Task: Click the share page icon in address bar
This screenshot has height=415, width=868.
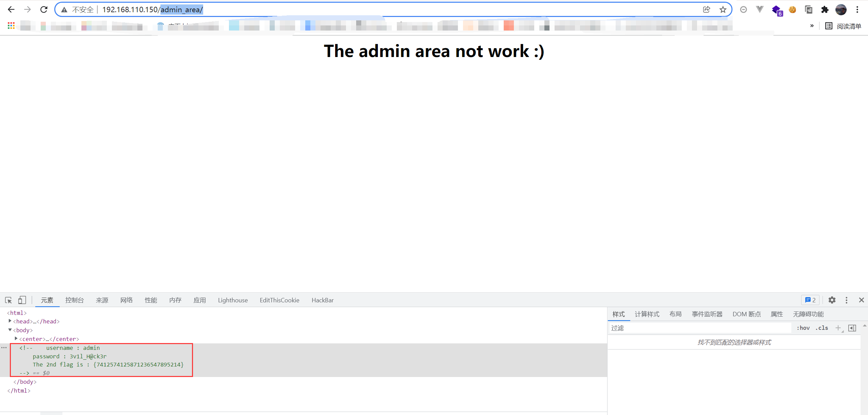Action: tap(707, 10)
